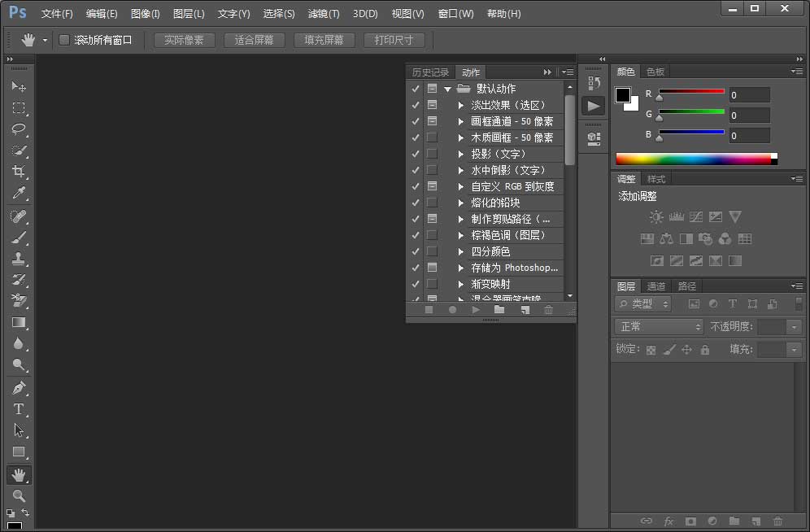Select the Quick Selection tool
The height and width of the screenshot is (532, 810).
[x=19, y=150]
